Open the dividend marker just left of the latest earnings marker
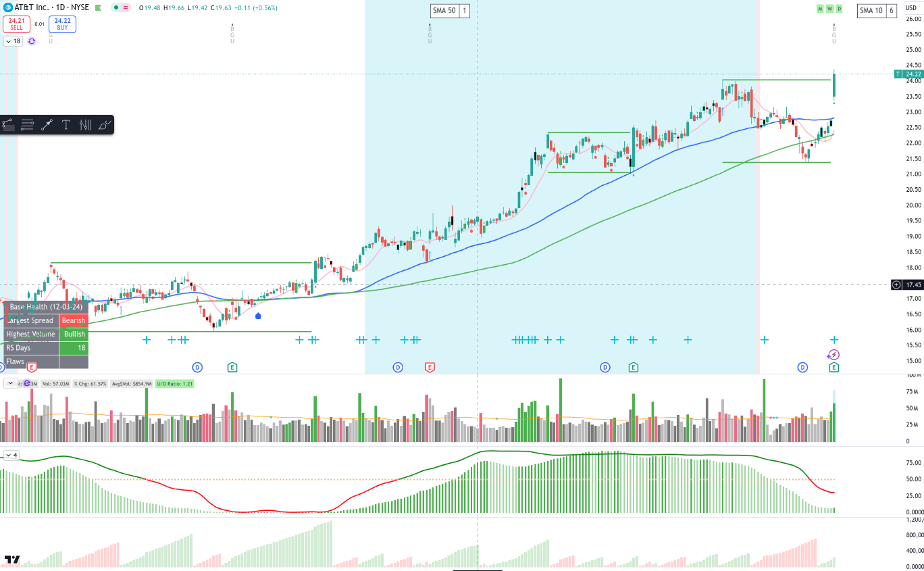Viewport: 924px width, 571px height. click(x=802, y=367)
